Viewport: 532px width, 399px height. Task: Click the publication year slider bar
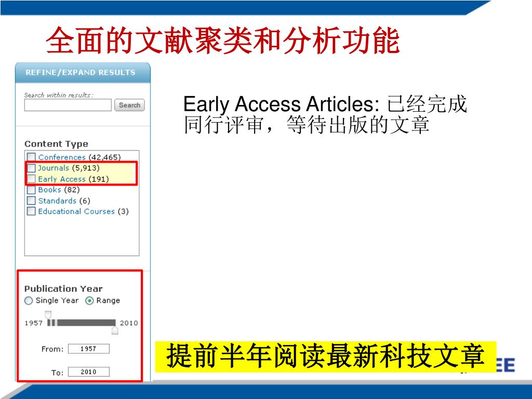pyautogui.click(x=82, y=323)
